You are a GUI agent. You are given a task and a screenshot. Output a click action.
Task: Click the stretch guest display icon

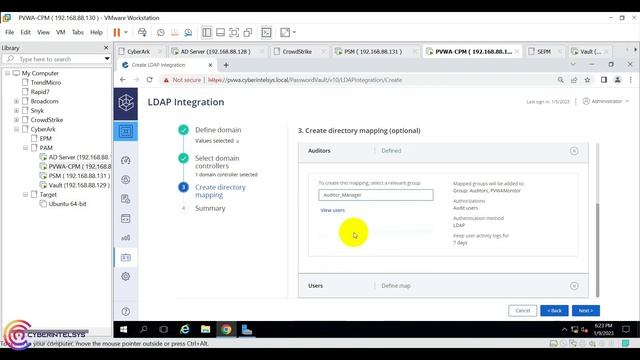coord(285,32)
